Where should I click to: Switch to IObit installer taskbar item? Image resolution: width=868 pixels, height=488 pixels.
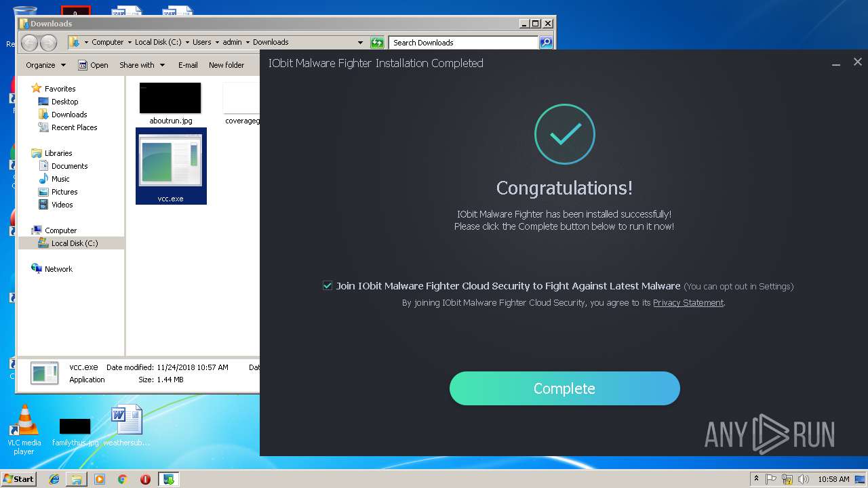(x=168, y=479)
